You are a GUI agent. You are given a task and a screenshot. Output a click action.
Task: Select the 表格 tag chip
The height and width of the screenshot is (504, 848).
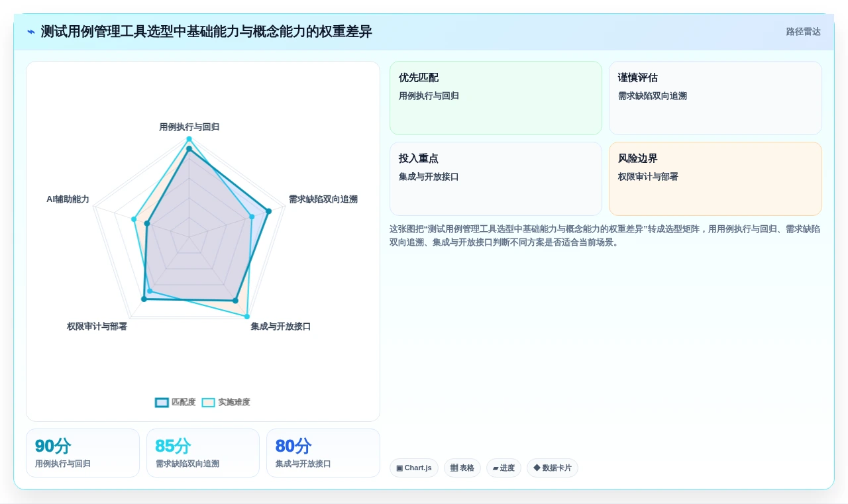click(462, 468)
